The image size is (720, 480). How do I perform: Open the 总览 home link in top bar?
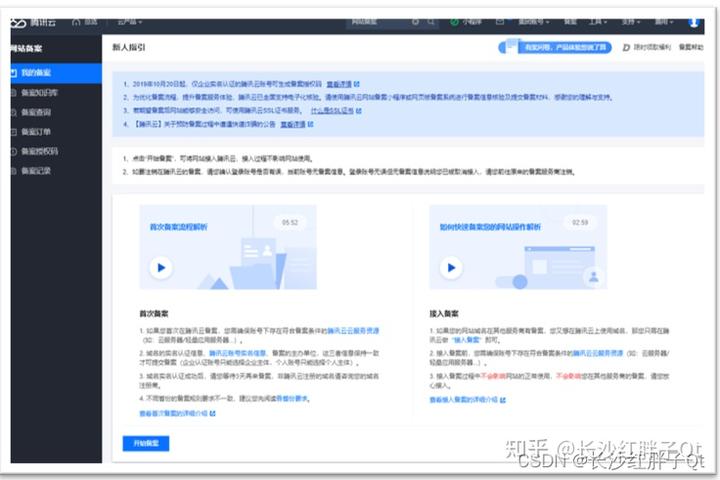[85, 22]
